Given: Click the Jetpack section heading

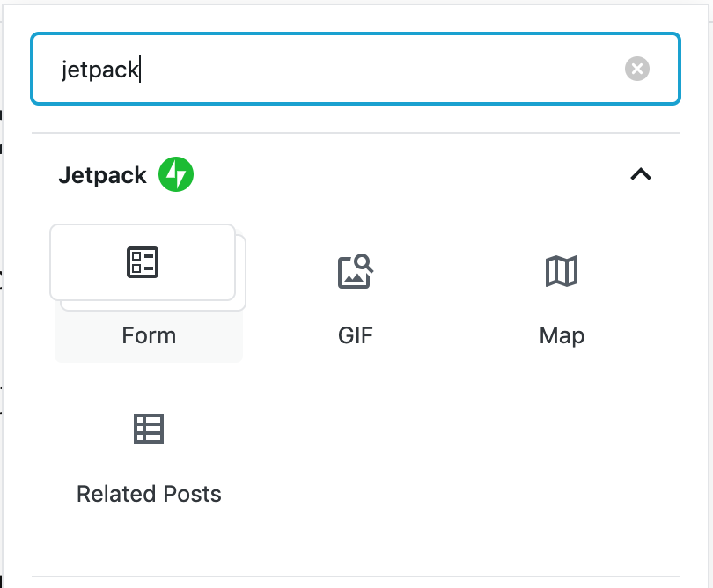Looking at the screenshot, I should (x=103, y=175).
